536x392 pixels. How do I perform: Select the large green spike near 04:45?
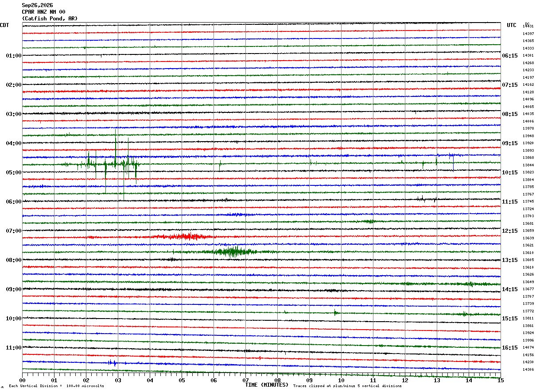click(116, 148)
